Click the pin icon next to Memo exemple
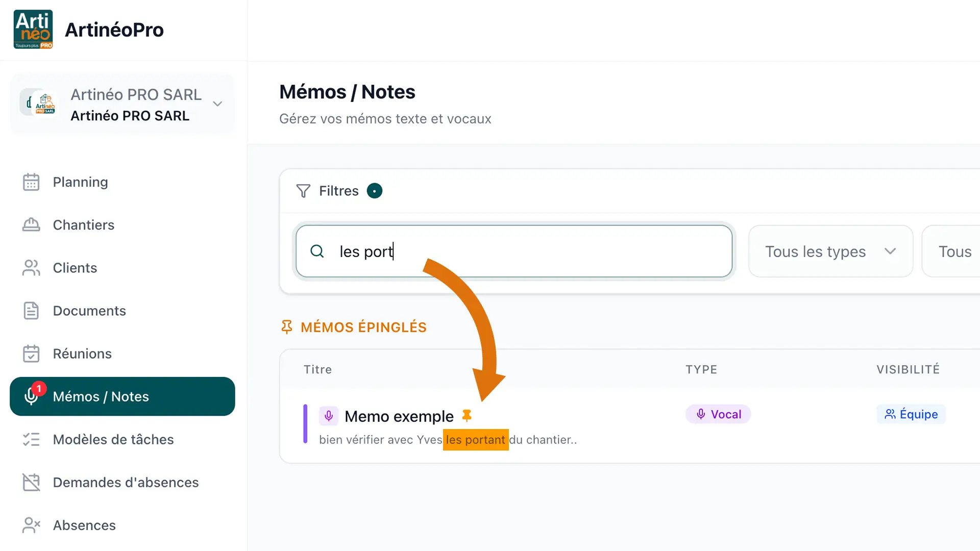980x551 pixels. (x=467, y=416)
